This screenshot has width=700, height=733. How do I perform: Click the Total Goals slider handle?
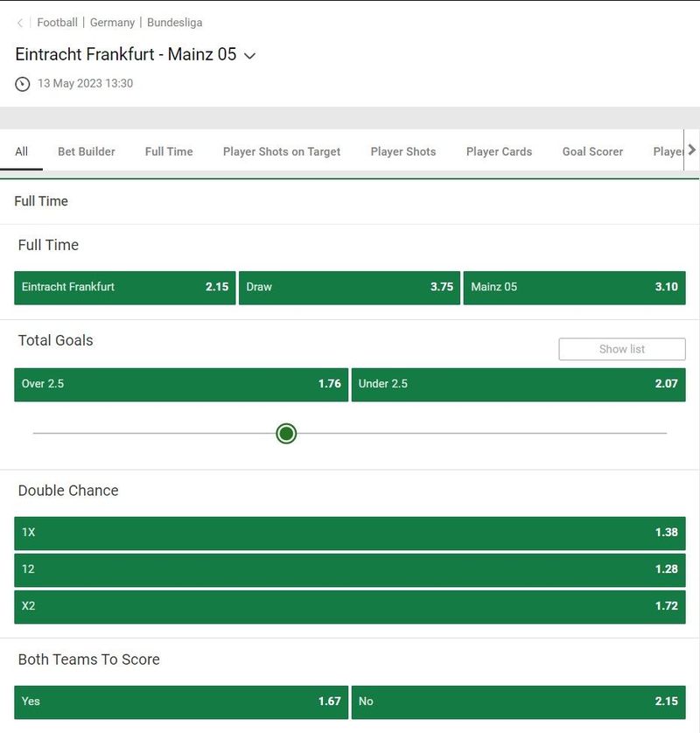pos(286,433)
